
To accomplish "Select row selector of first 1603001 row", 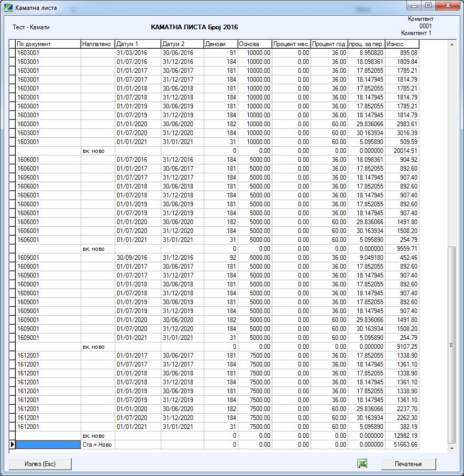I will tap(12, 53).
